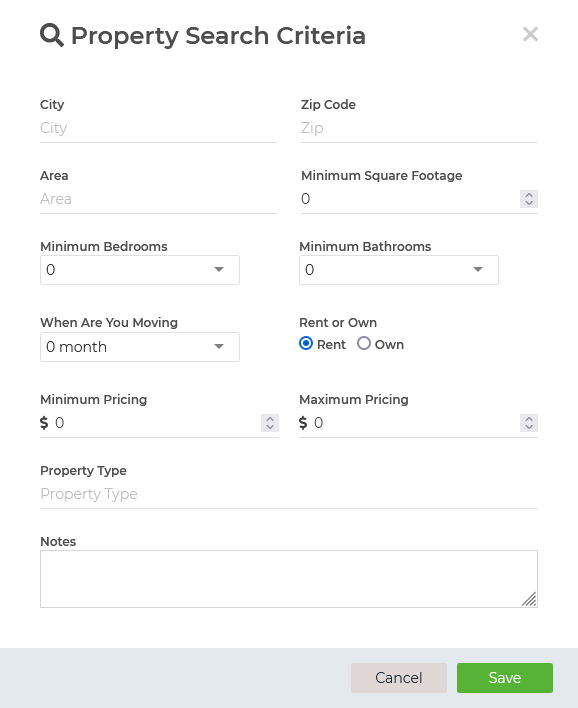Save the property search criteria
578x708 pixels.
click(505, 678)
